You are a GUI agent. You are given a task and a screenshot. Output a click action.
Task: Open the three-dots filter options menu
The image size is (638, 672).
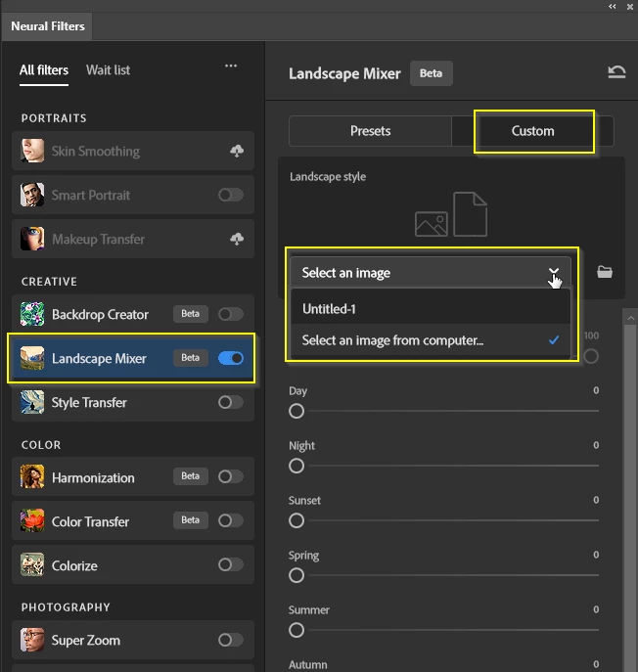point(231,66)
